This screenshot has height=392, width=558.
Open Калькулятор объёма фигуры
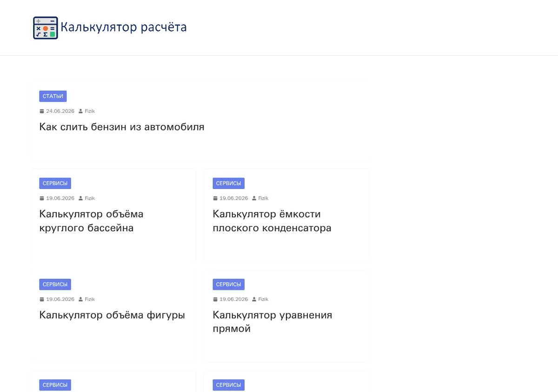112,315
